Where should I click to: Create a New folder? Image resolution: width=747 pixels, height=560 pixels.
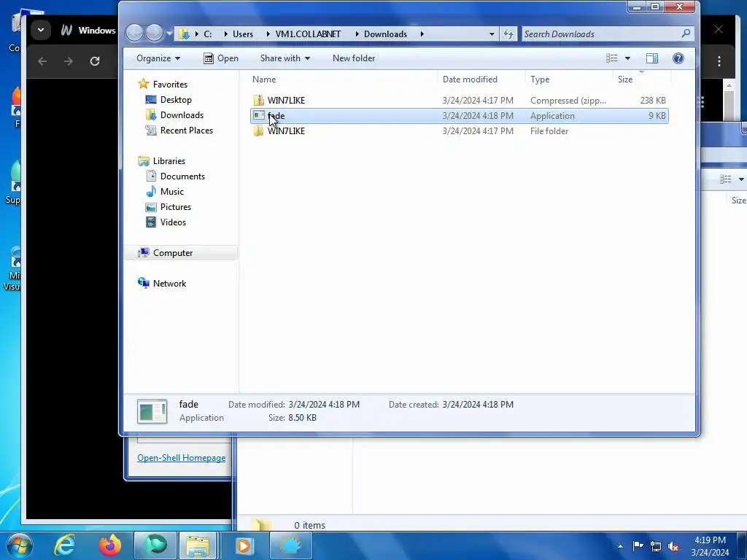(x=354, y=58)
